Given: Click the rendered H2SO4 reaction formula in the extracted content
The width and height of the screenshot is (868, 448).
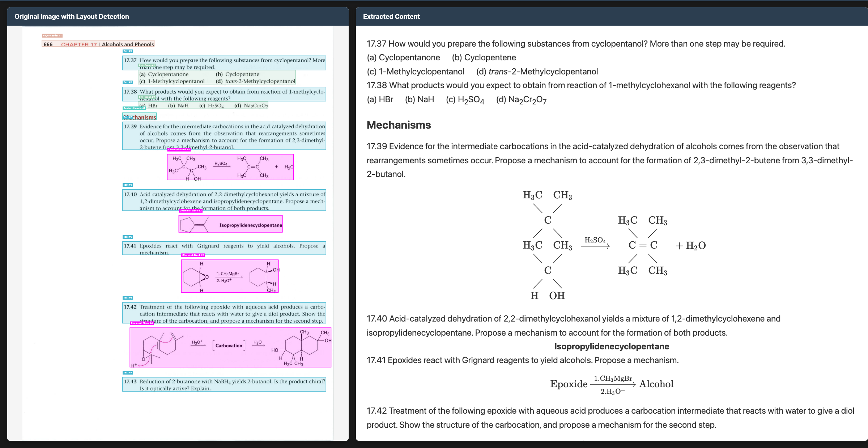Looking at the screenshot, I should [x=614, y=245].
